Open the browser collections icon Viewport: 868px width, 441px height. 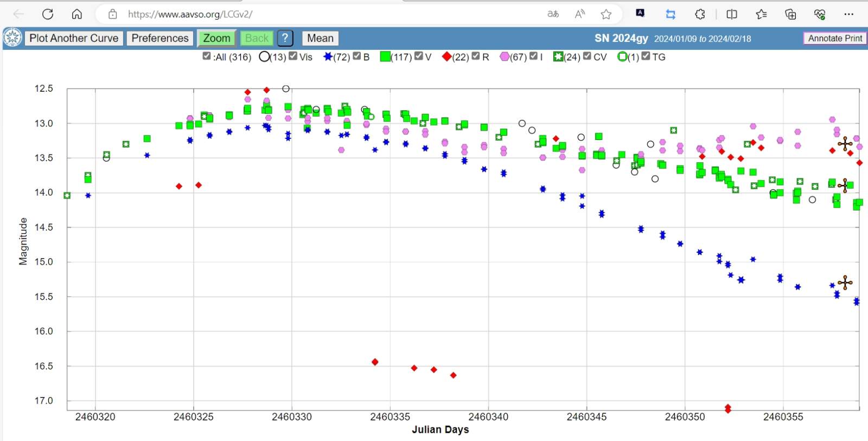(790, 14)
